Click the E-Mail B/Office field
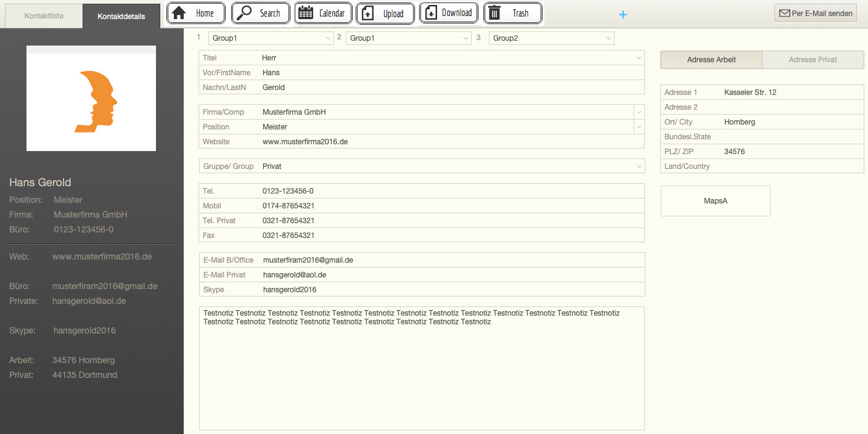Image resolution: width=868 pixels, height=434 pixels. [422, 260]
